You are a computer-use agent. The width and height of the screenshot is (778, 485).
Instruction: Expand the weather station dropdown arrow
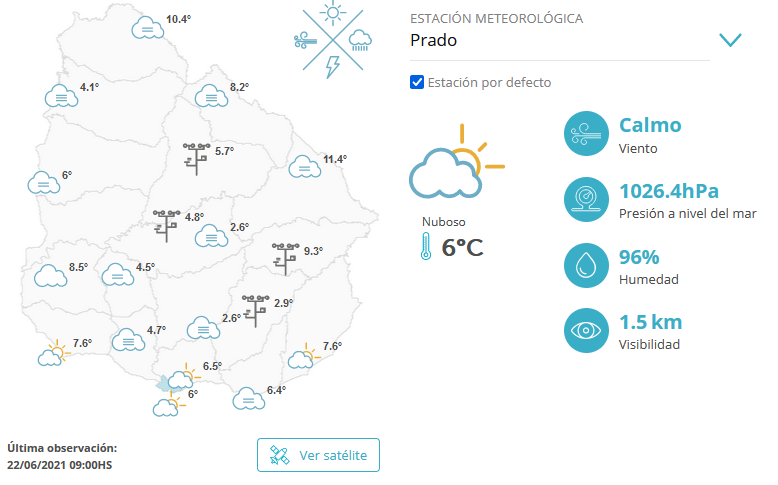pyautogui.click(x=730, y=40)
